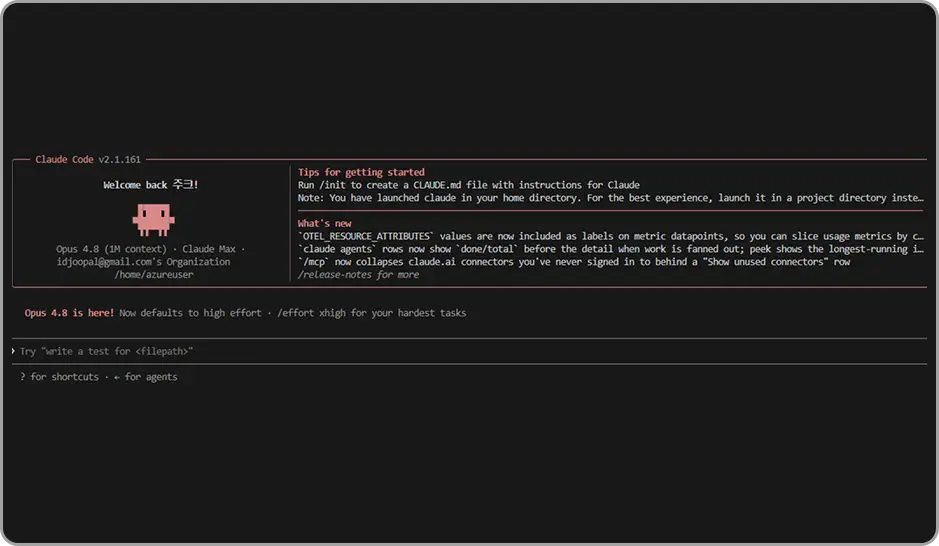939x546 pixels.
Task: Click 'Now defaults to high effort' text
Action: click(x=190, y=313)
